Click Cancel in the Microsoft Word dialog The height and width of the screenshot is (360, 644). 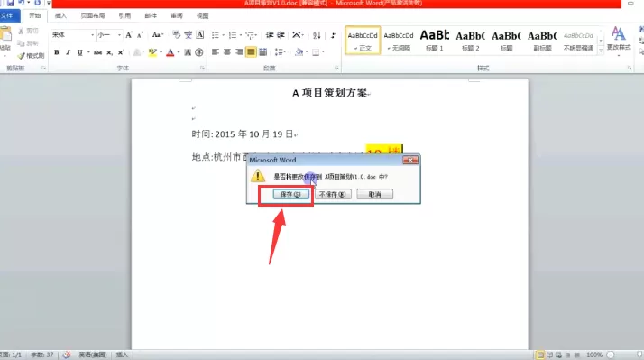(x=374, y=194)
